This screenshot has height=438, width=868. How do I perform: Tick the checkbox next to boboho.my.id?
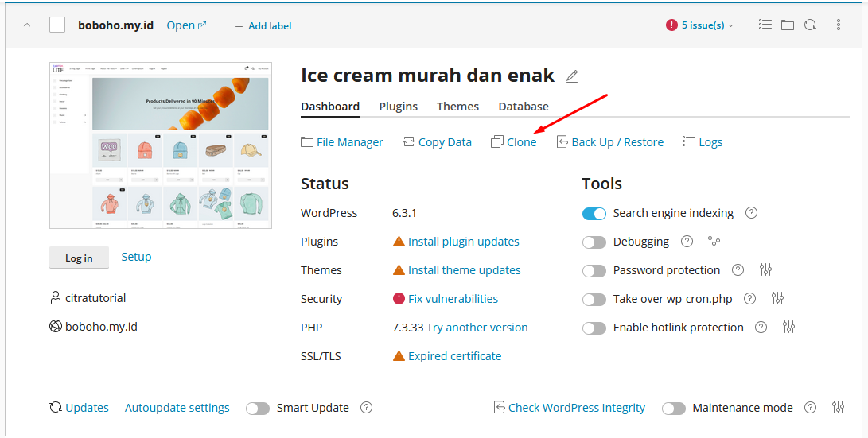[x=57, y=25]
